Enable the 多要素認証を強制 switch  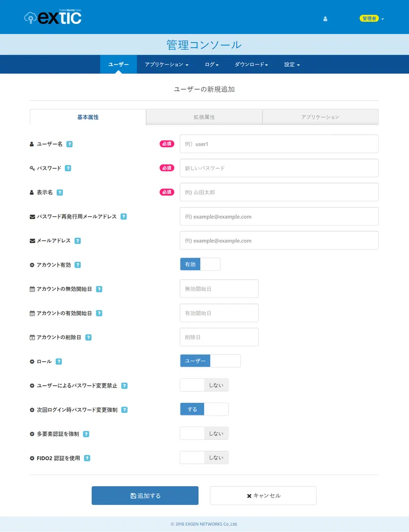tap(204, 434)
